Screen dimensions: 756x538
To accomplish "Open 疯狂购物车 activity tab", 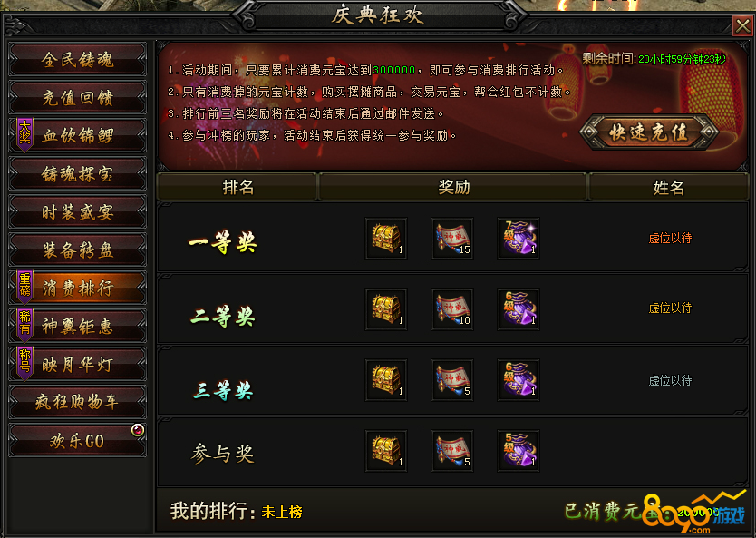I will [78, 402].
